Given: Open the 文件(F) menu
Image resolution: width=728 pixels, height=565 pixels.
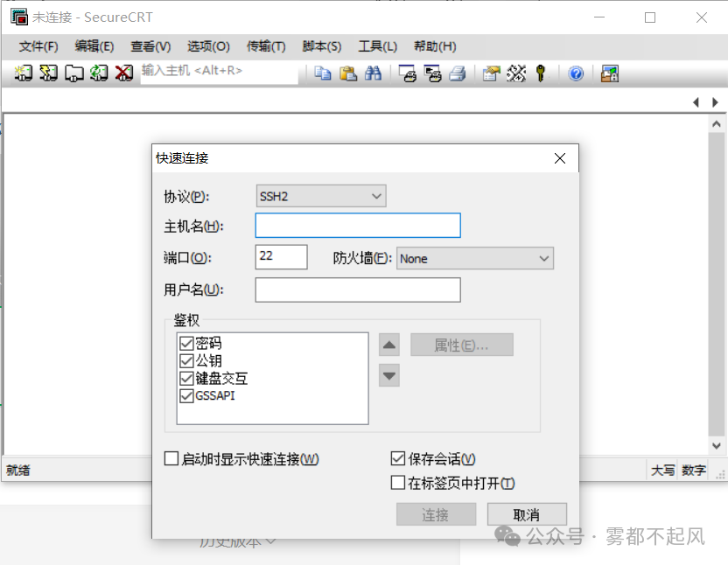Looking at the screenshot, I should pos(38,46).
